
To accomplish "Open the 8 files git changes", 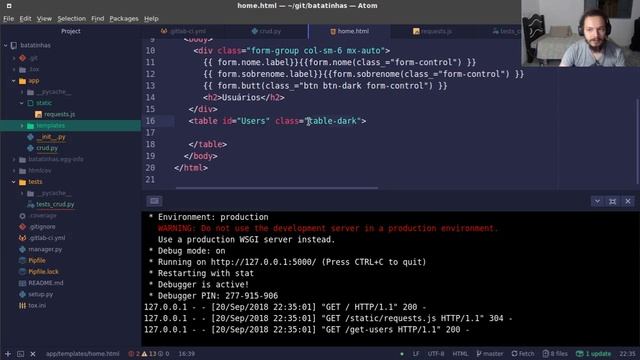I will coord(555,354).
